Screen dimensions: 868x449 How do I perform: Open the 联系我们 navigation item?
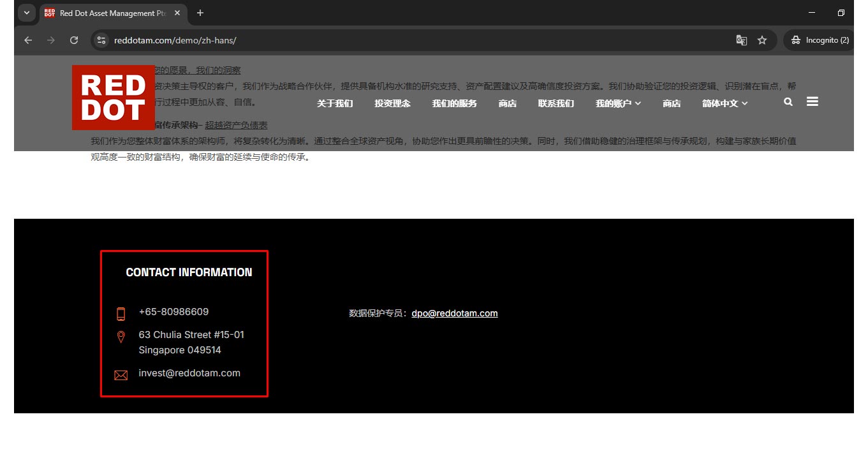555,103
